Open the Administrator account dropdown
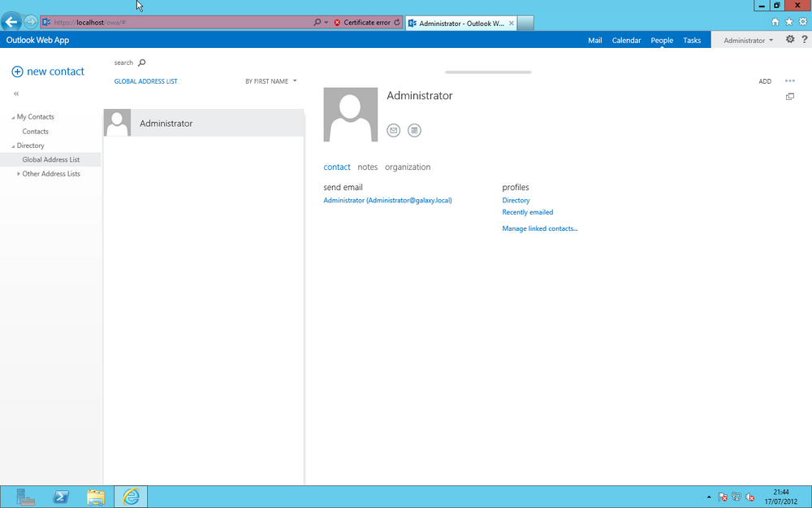The image size is (812, 508). point(748,40)
